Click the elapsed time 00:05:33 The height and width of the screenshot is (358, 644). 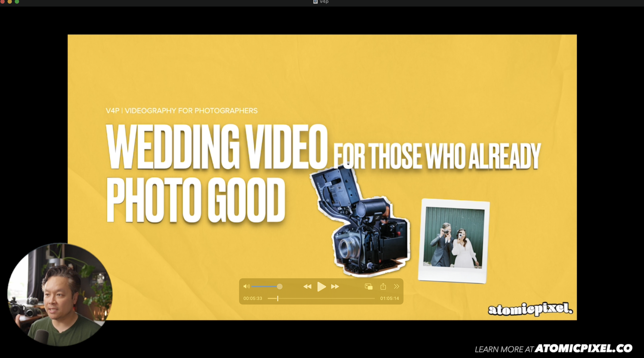pyautogui.click(x=253, y=298)
